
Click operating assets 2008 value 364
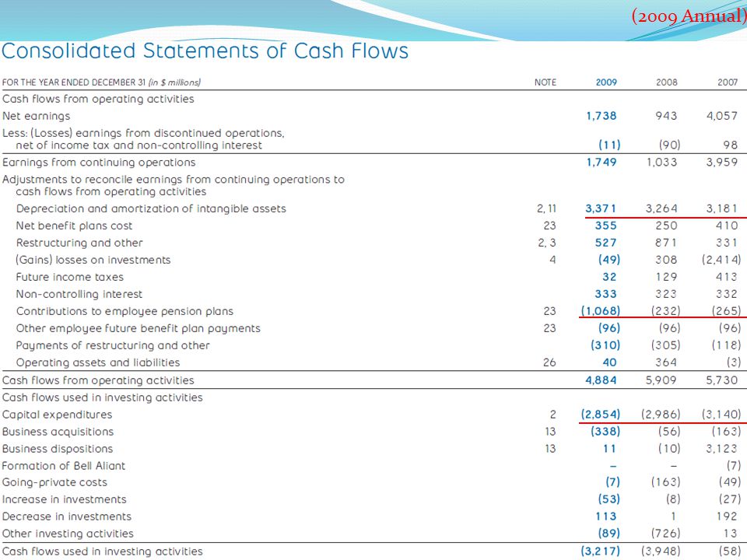(666, 363)
